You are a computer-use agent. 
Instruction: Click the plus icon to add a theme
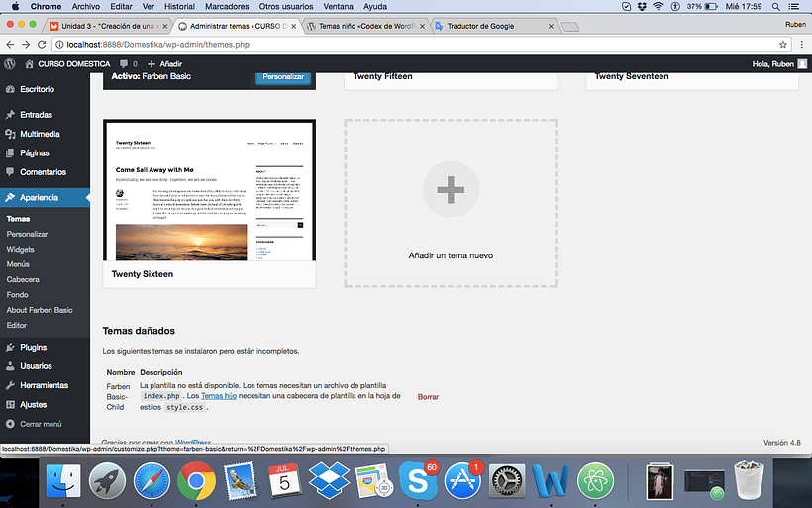[451, 189]
